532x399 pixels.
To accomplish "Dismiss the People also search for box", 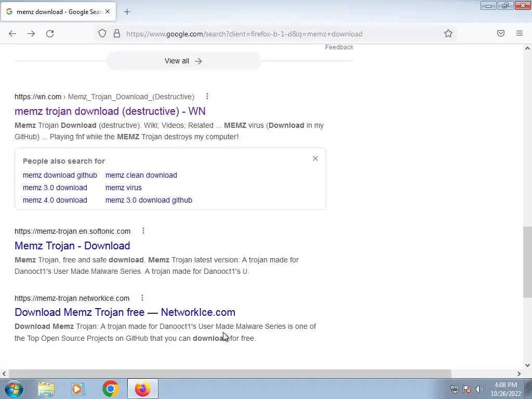I will tap(315, 158).
